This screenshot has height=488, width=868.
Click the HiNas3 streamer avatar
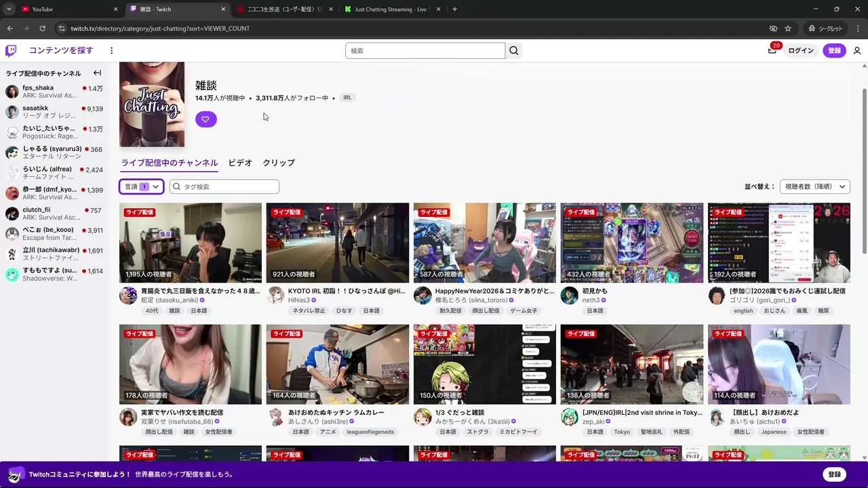click(275, 296)
